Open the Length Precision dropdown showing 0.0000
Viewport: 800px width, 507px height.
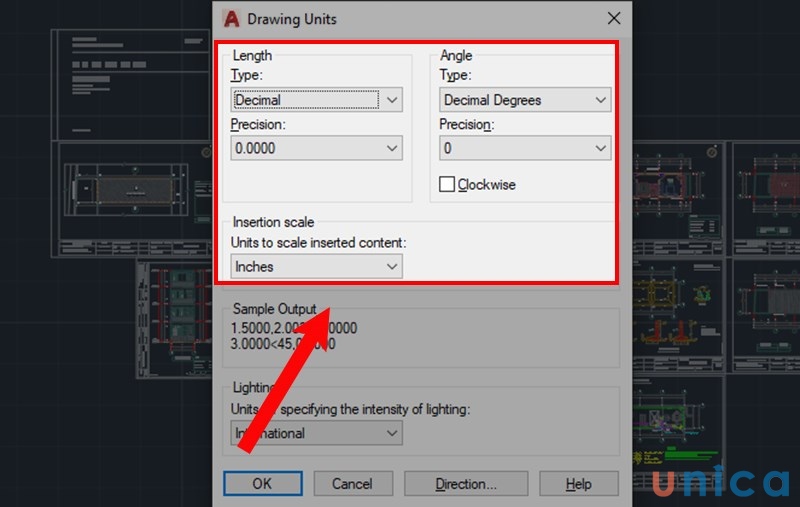tap(316, 148)
